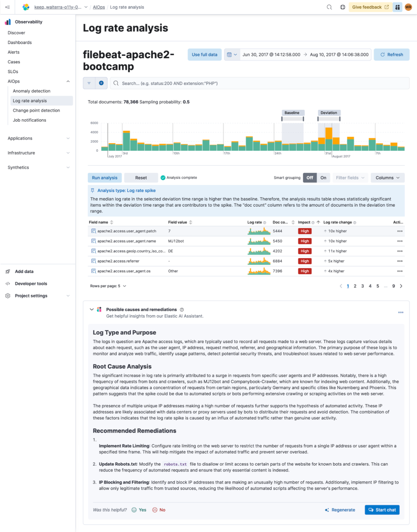Viewport: 417px width, 532px height.
Task: Collapse Possible causes and remediations panel
Action: click(x=92, y=310)
